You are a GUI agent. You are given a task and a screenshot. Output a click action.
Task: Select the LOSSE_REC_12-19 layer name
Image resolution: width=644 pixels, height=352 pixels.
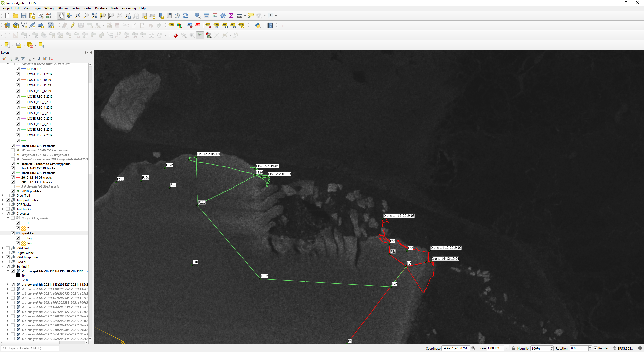[39, 91]
